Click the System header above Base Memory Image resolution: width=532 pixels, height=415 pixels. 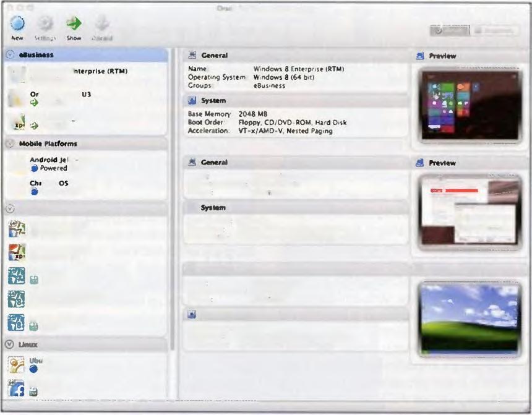pyautogui.click(x=213, y=100)
